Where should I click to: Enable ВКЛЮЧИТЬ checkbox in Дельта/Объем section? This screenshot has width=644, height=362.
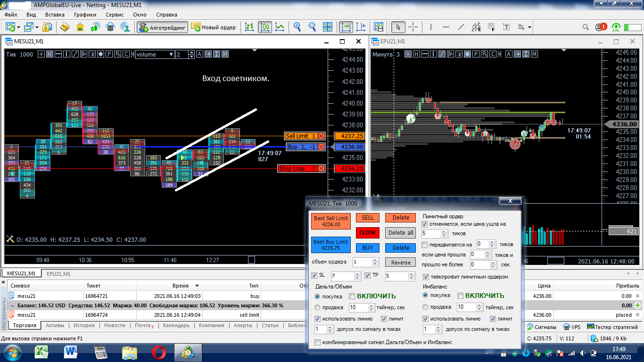click(352, 296)
